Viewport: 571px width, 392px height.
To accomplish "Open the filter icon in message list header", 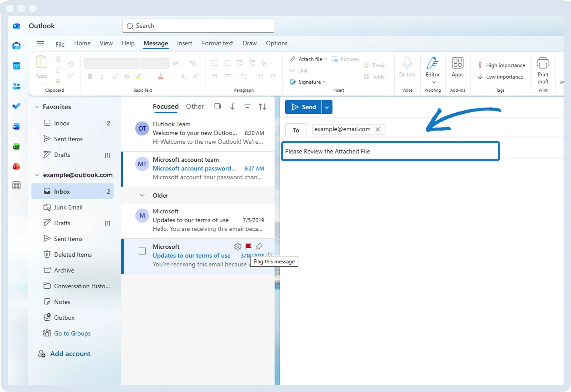I will pyautogui.click(x=247, y=106).
